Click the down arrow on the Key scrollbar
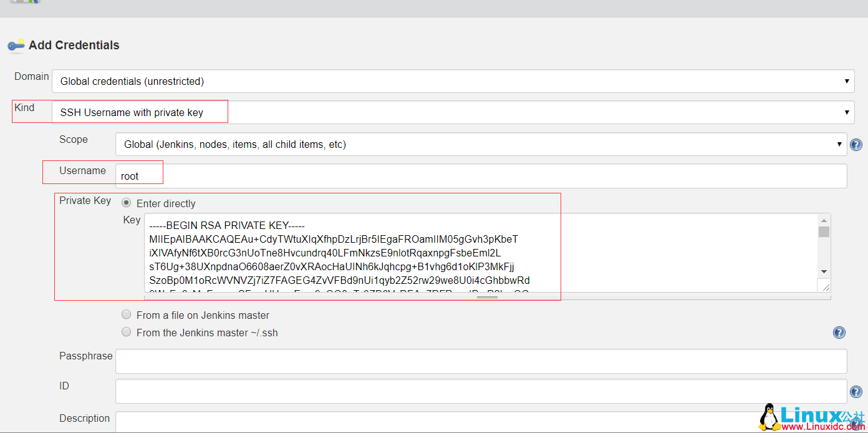The height and width of the screenshot is (433, 868). 824,271
